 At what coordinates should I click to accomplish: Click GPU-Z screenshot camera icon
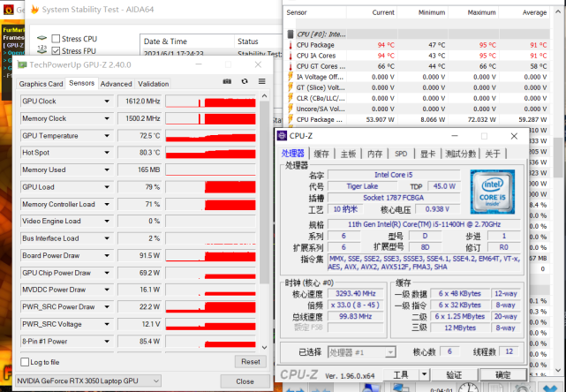227,81
